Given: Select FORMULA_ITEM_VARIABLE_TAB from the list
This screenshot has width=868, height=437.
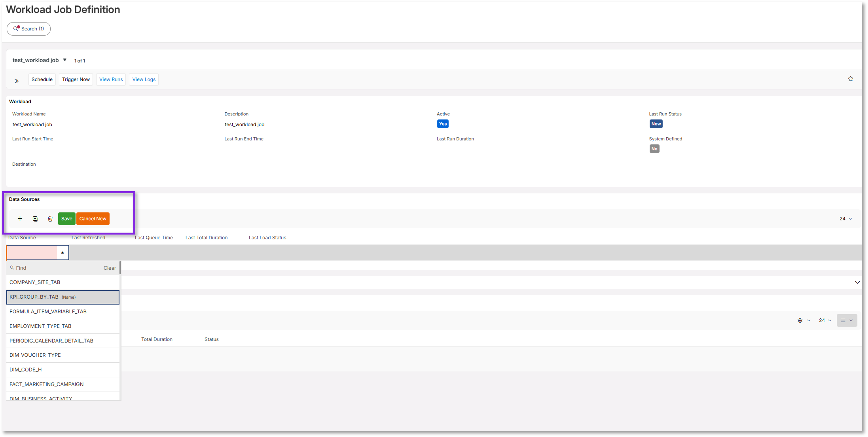Looking at the screenshot, I should pos(63,312).
